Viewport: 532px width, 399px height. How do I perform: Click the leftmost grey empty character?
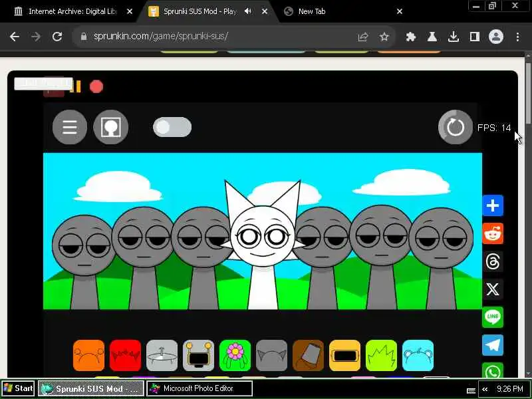pos(84,261)
